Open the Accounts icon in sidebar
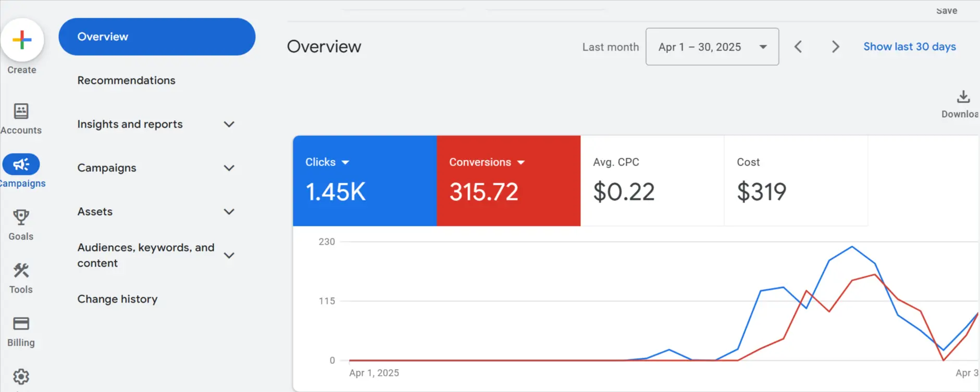Viewport: 980px width, 392px height. (x=21, y=111)
